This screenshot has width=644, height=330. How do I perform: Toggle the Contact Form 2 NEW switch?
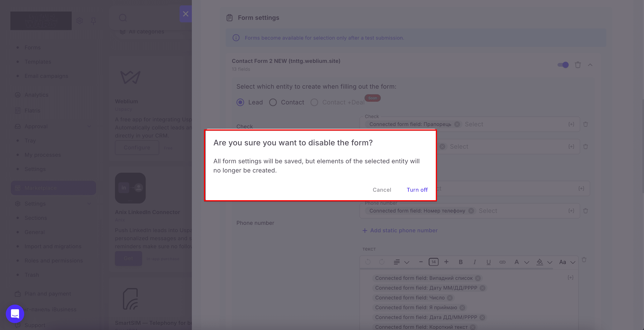tap(563, 65)
